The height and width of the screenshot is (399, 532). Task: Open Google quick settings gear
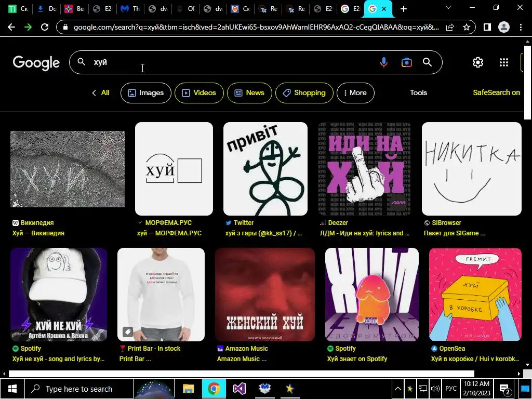(478, 62)
